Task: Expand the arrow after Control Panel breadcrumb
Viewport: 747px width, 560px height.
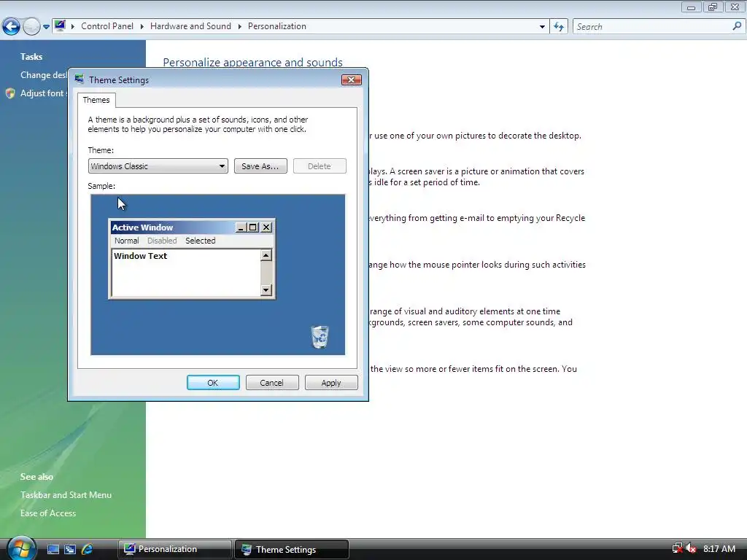Action: pos(142,27)
